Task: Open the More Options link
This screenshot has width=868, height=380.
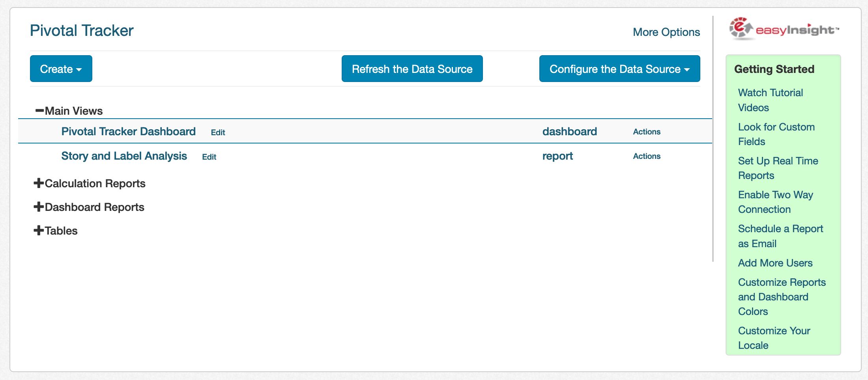Action: (666, 32)
